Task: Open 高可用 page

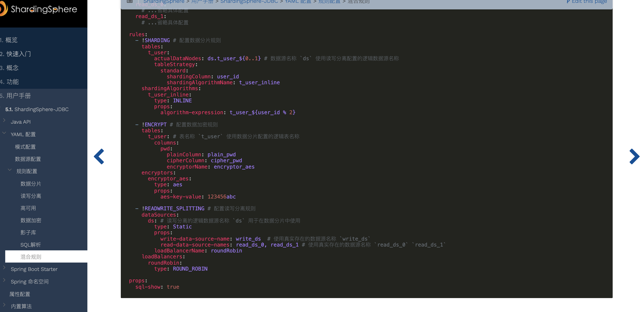Action: [28, 209]
